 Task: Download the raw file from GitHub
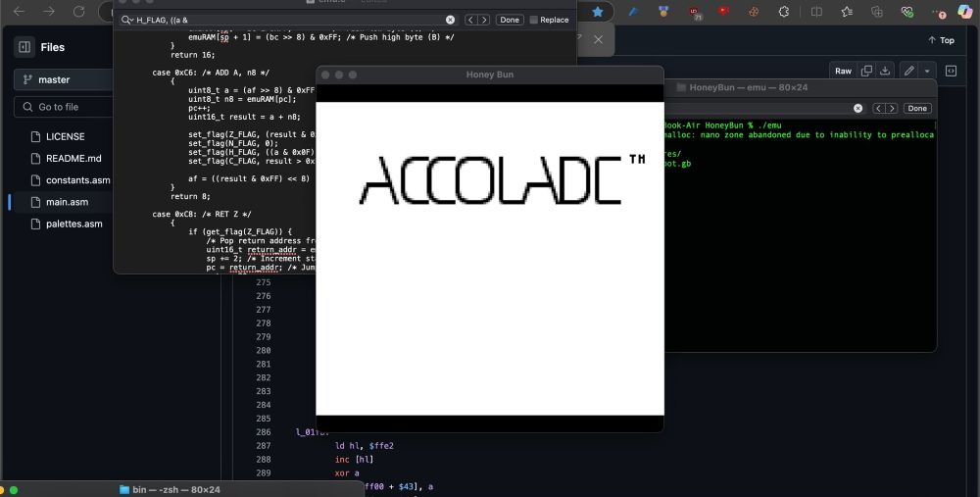tap(885, 71)
